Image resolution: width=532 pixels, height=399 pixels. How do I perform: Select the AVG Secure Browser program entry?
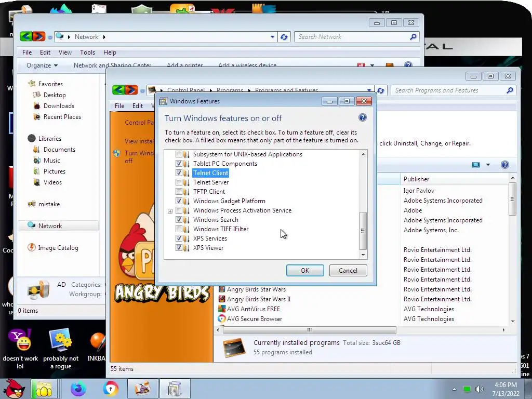pos(254,319)
